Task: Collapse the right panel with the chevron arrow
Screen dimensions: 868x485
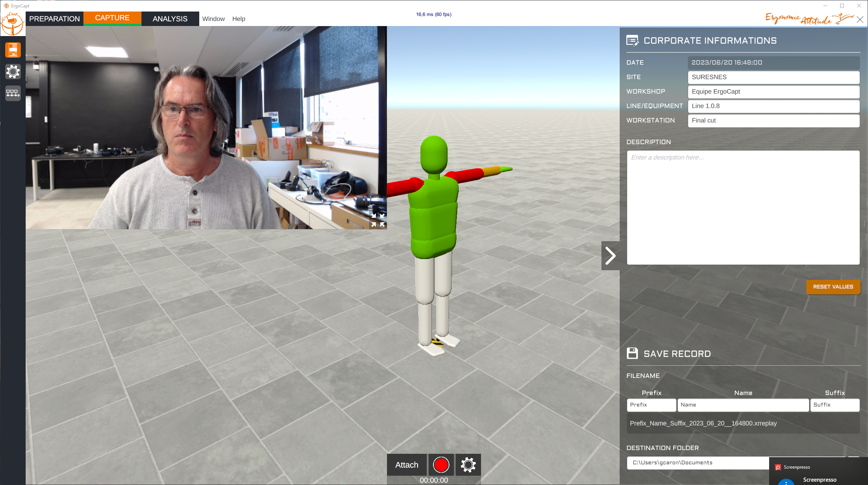Action: pyautogui.click(x=610, y=256)
